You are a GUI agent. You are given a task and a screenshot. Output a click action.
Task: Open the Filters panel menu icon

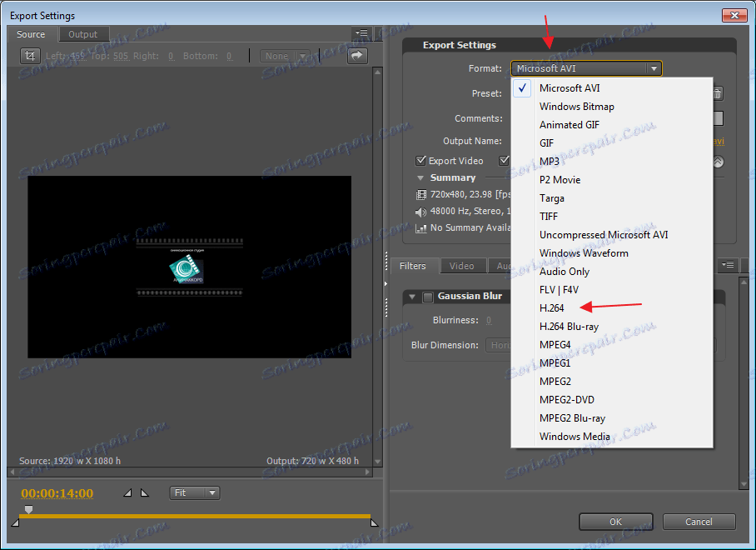(x=728, y=265)
